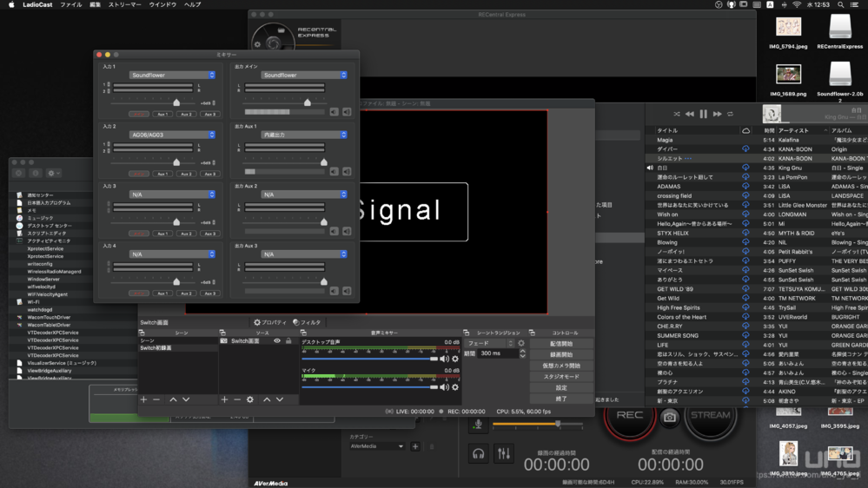
Task: Open OBS source Properties gear button
Action: pyautogui.click(x=269, y=322)
